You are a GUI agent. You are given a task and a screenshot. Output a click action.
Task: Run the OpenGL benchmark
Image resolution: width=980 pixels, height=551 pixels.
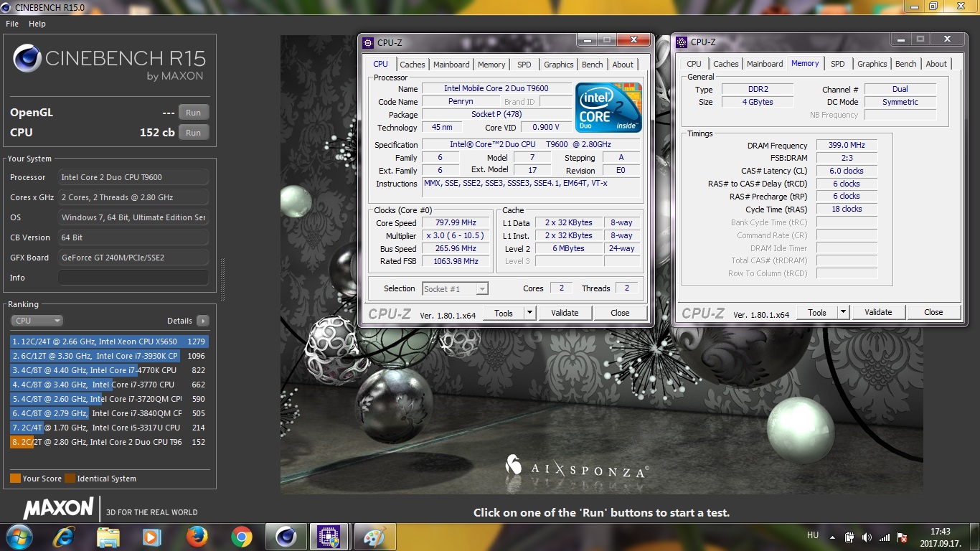(193, 113)
